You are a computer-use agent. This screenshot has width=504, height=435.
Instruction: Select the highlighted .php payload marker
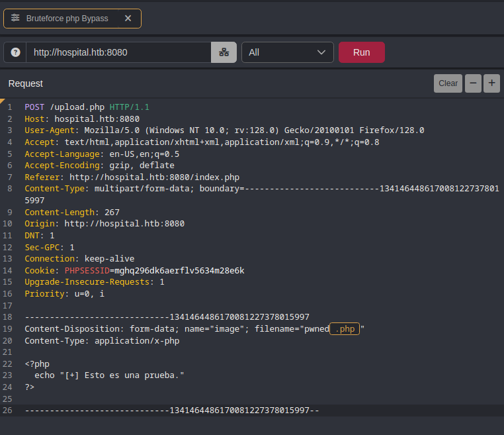coord(345,329)
